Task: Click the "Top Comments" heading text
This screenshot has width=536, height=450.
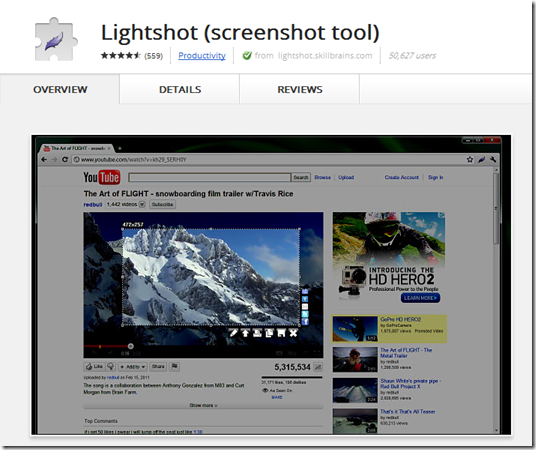Action: [101, 421]
